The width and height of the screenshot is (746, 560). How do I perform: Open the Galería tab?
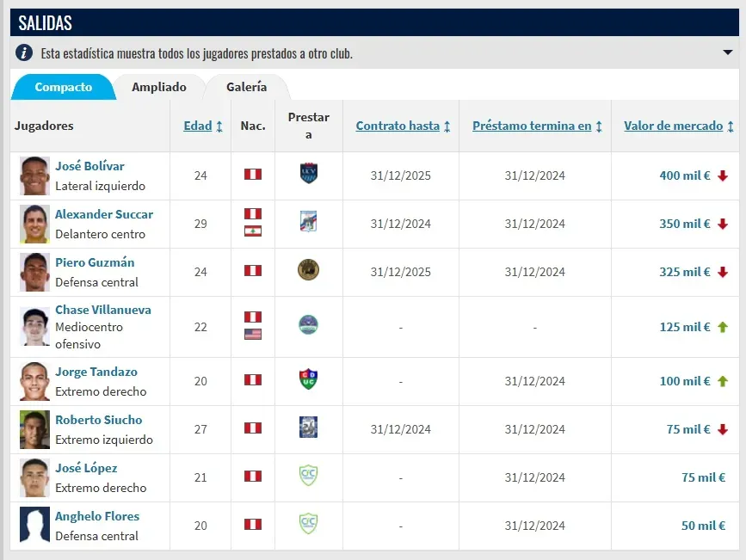point(247,87)
